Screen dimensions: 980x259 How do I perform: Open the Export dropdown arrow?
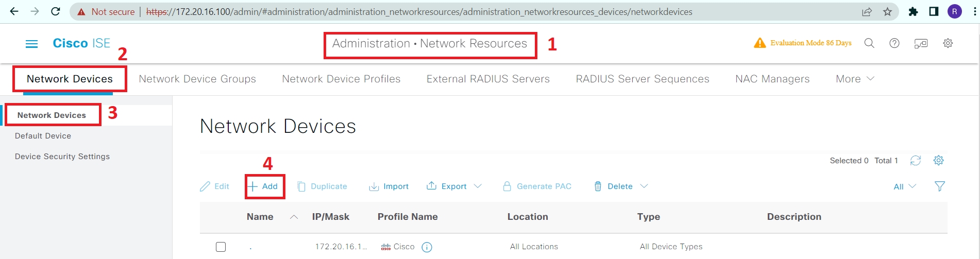478,186
